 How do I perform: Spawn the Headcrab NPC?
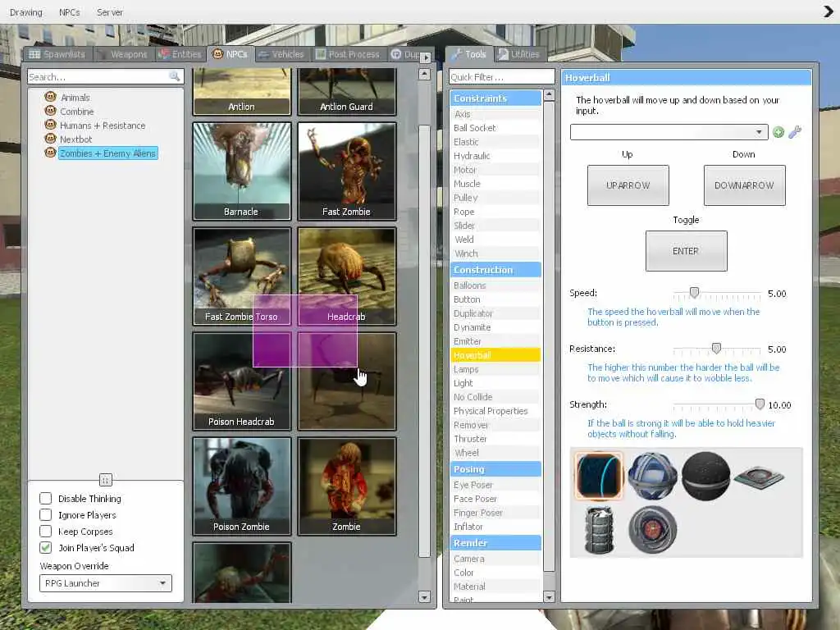(347, 276)
